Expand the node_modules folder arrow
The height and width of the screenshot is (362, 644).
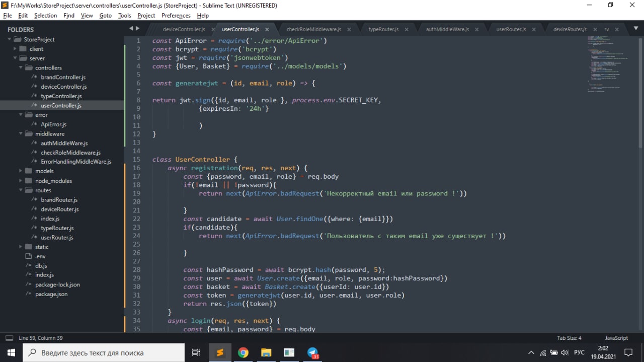click(x=21, y=181)
